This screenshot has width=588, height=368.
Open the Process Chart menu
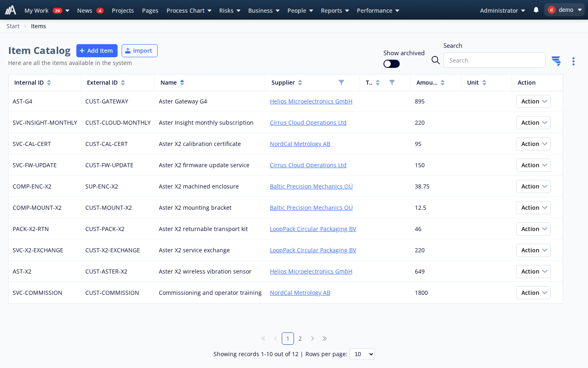[189, 11]
